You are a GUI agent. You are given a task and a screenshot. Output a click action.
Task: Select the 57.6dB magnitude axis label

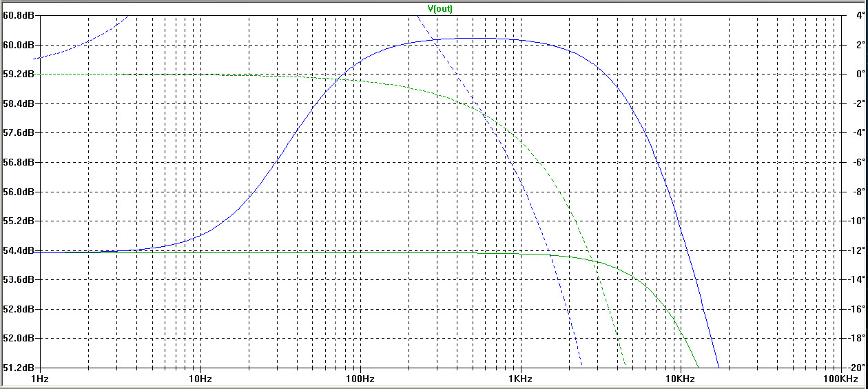19,132
